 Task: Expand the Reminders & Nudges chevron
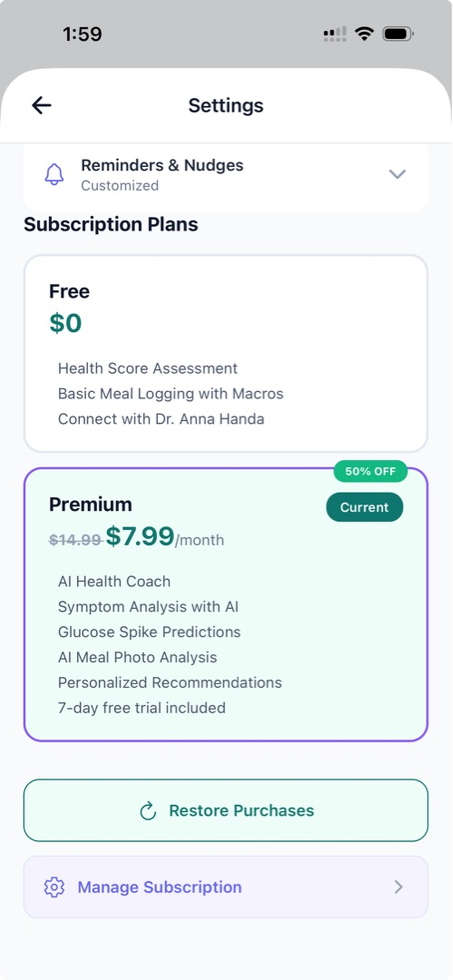pyautogui.click(x=398, y=174)
